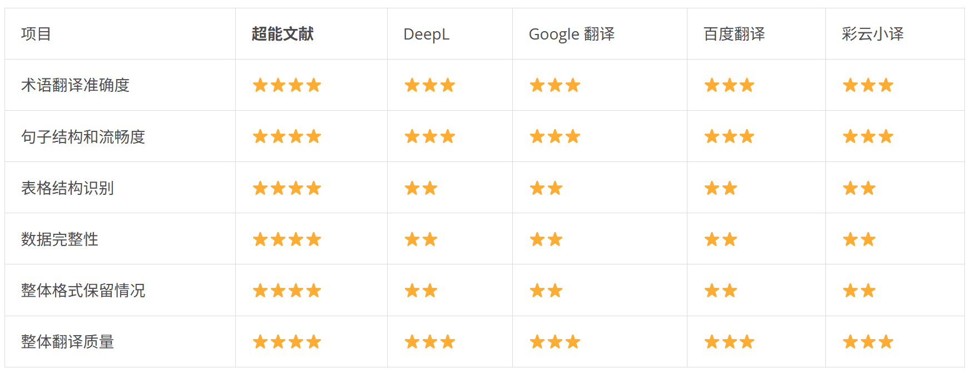This screenshot has height=373, width=980.
Task: Click 超能文献's four-star rating for 整体翻译质量
Action: pos(287,342)
